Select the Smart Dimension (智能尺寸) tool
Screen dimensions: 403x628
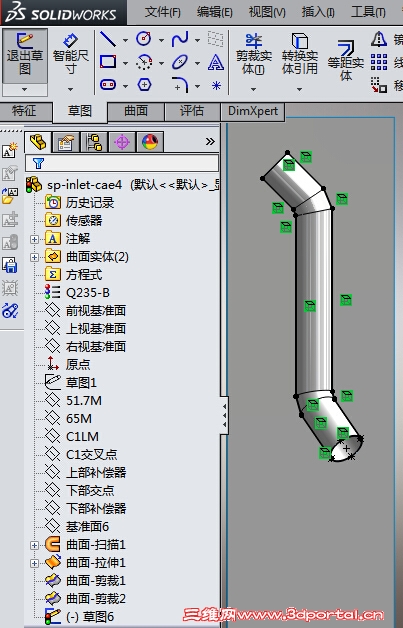pos(71,56)
